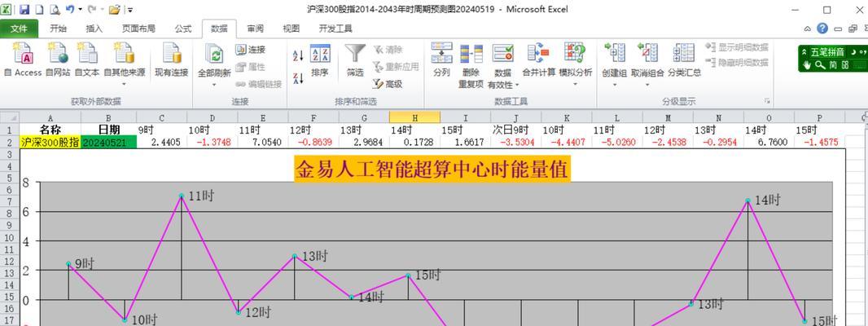Toggle 简 simplified mode in IME toolbar
The image size is (868, 326).
click(832, 65)
